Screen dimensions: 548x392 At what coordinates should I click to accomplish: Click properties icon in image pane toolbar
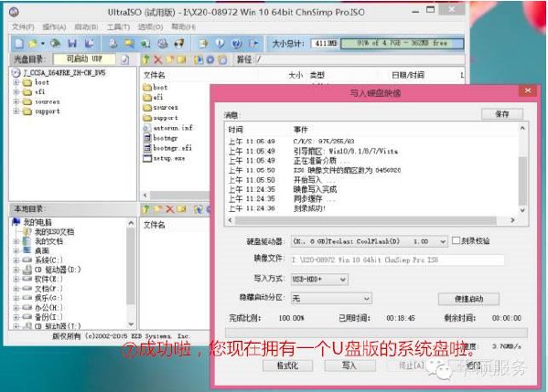point(199,59)
